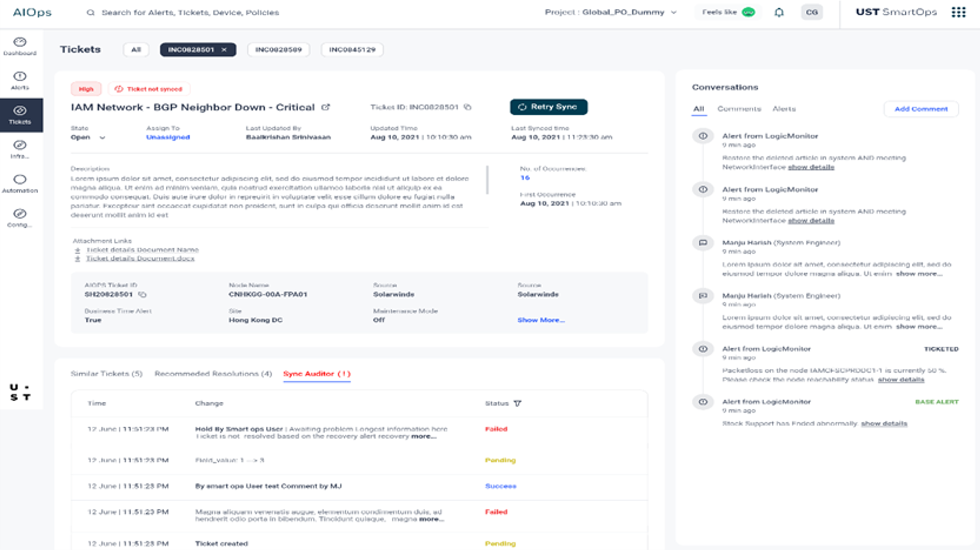Click the Retry Sync button
Screen dimensions: 980x550
point(549,107)
